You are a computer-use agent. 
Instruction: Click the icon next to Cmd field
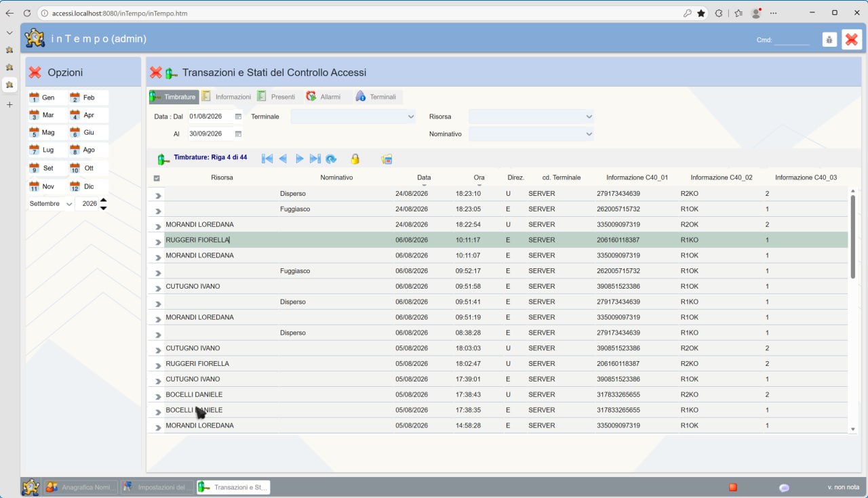[829, 39]
